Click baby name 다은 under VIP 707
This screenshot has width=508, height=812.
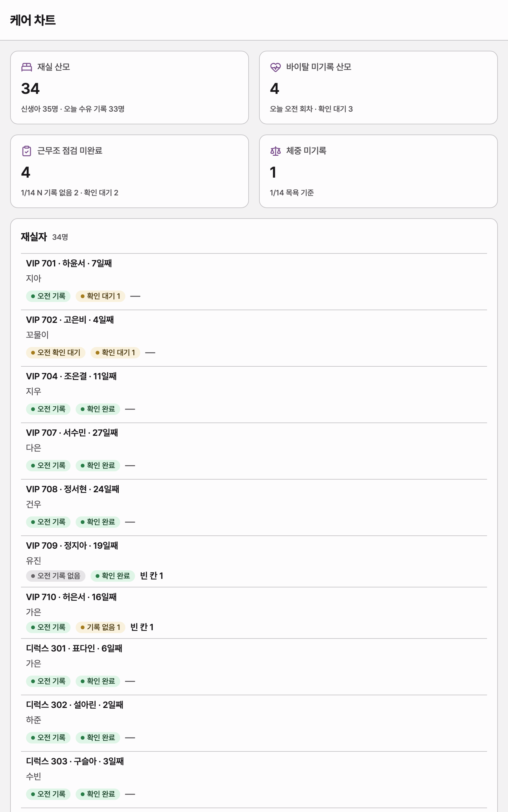34,448
